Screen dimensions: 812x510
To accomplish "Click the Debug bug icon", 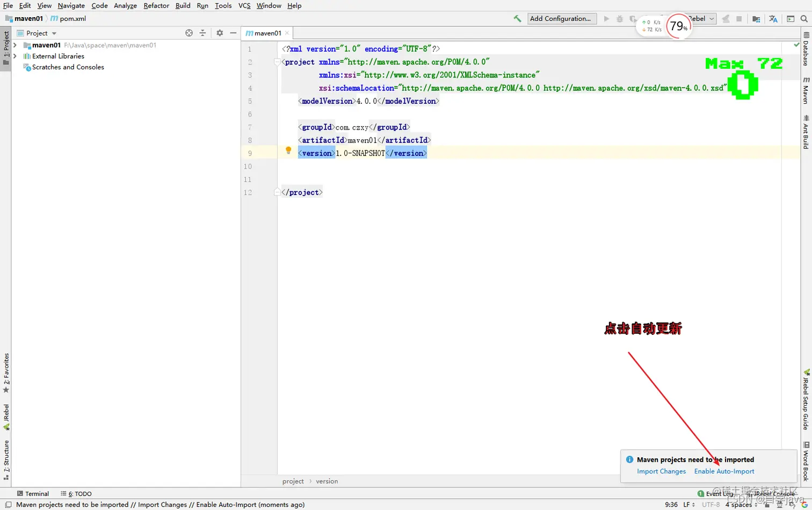I will 620,19.
